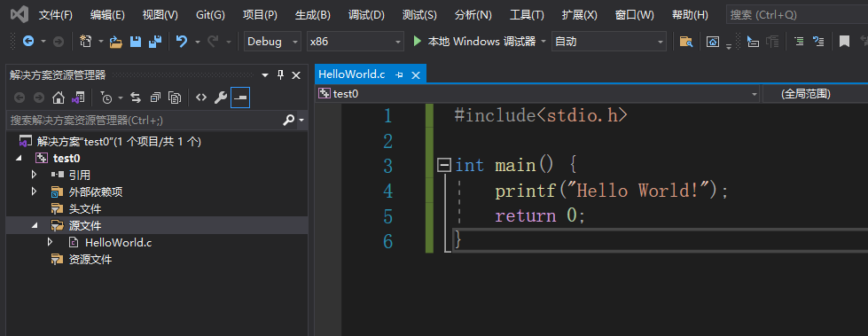Toggle Show All Files icon
The height and width of the screenshot is (336, 868).
tap(175, 98)
